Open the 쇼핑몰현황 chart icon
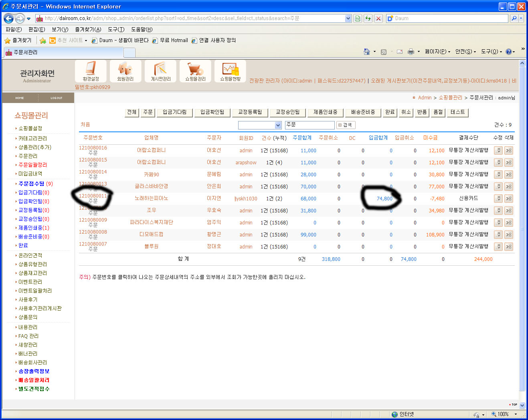Image resolution: width=528 pixels, height=420 pixels. coord(230,71)
